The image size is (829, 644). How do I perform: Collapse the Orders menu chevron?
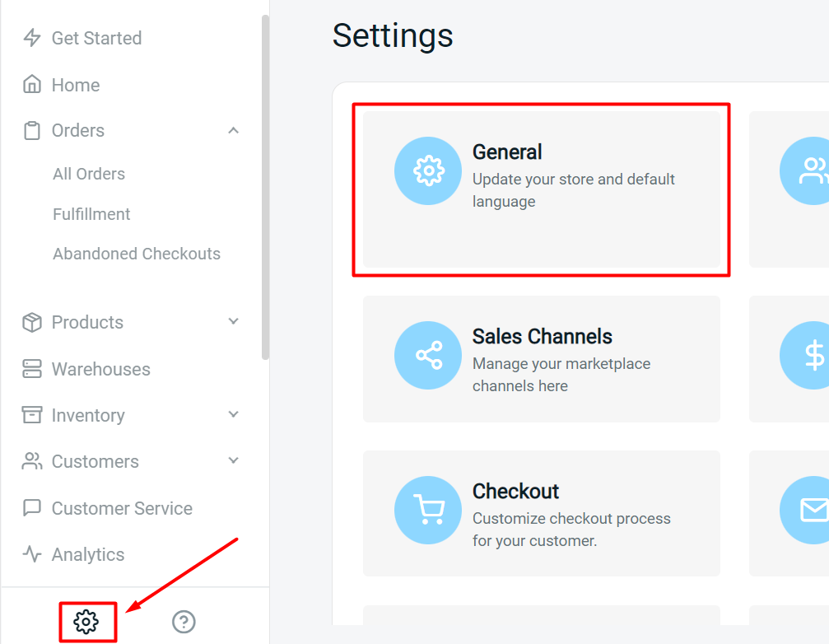click(x=234, y=130)
